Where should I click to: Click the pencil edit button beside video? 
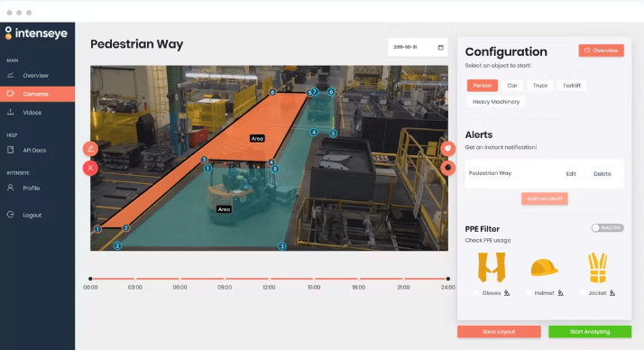(90, 149)
